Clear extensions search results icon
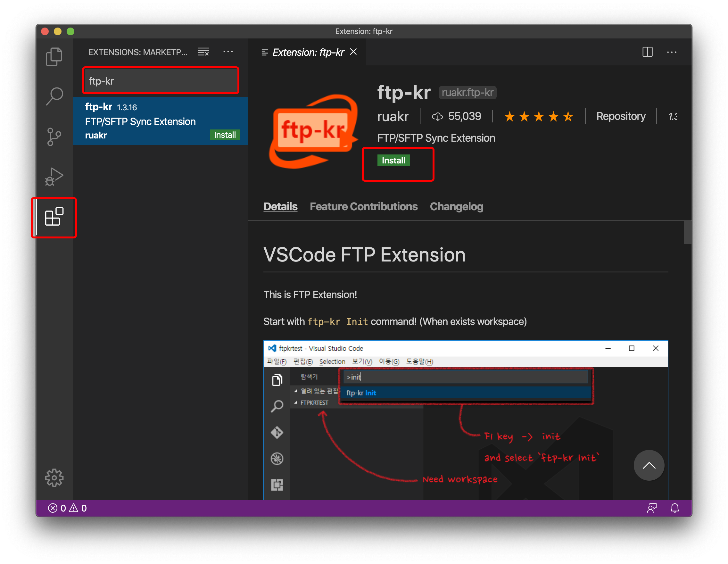Screen dimensions: 728x564 [203, 52]
